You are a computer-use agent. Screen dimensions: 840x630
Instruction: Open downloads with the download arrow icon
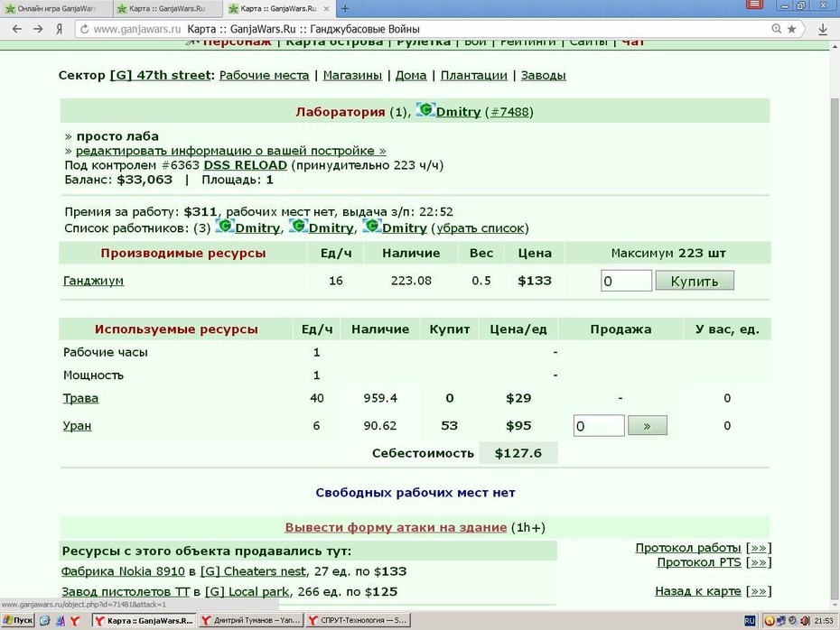point(822,30)
